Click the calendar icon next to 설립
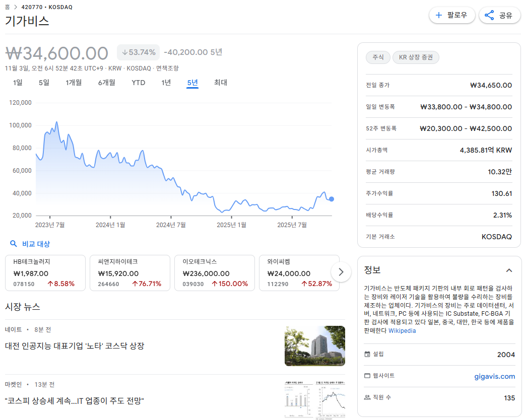 (x=367, y=354)
